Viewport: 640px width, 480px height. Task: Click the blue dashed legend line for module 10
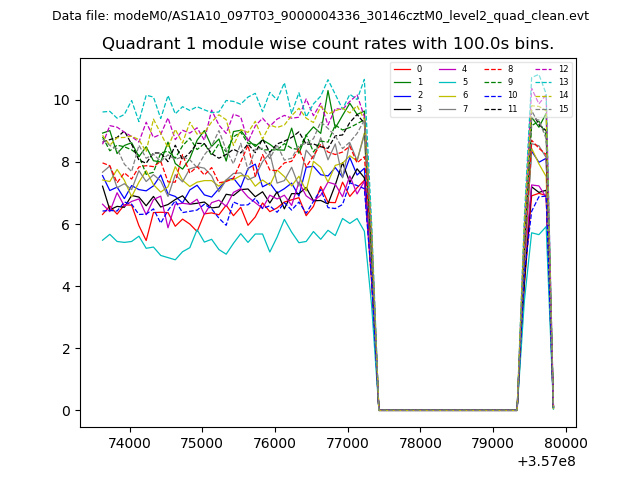493,95
